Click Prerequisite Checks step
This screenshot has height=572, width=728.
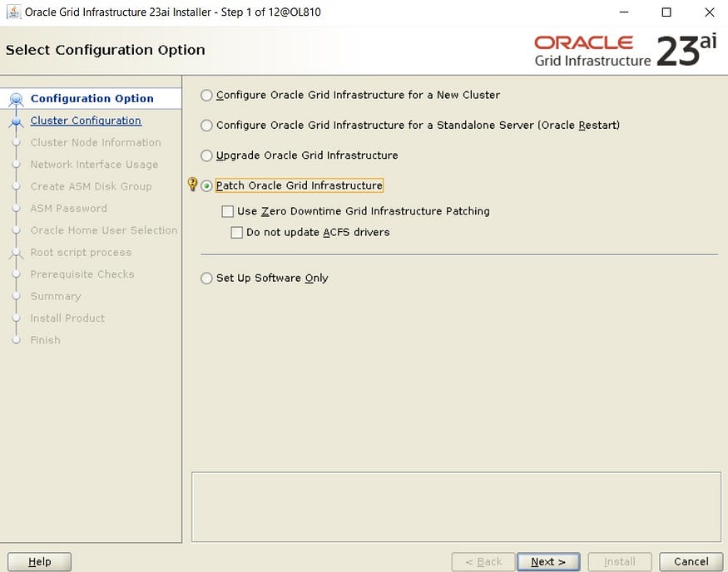click(82, 274)
